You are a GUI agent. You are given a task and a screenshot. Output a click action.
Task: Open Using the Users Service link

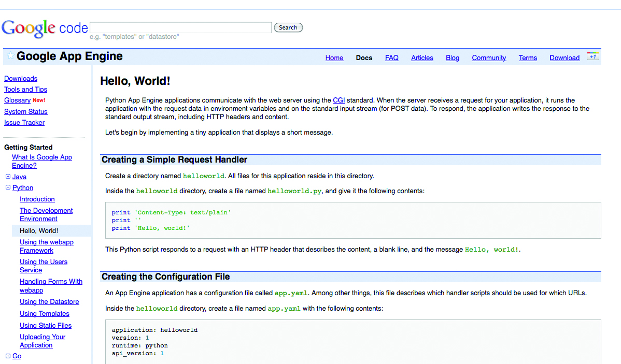pyautogui.click(x=44, y=266)
